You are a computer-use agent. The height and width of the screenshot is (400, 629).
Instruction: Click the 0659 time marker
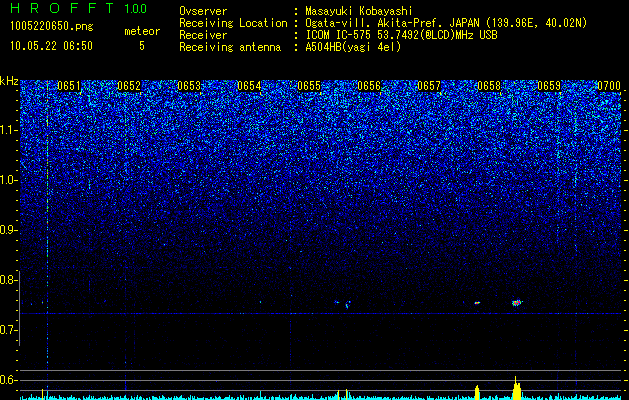click(549, 86)
